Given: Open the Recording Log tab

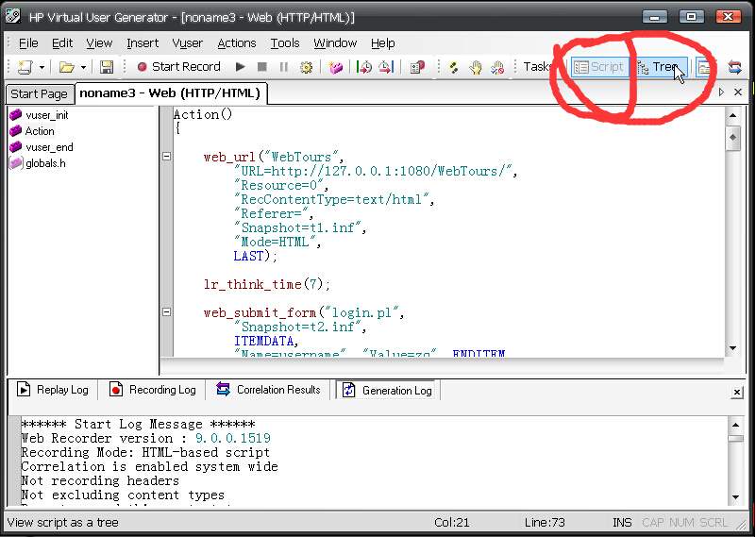Looking at the screenshot, I should [x=153, y=390].
